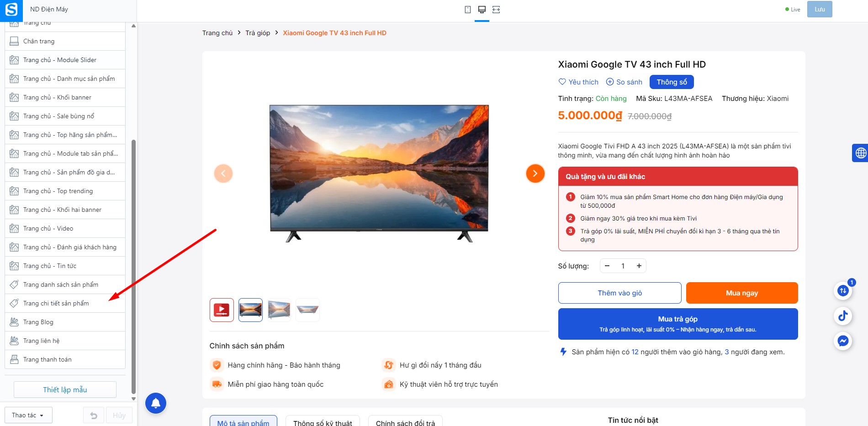Image resolution: width=868 pixels, height=426 pixels.
Task: Open Trang chủ - Sản phẩm đồ gia dụng
Action: [x=65, y=172]
